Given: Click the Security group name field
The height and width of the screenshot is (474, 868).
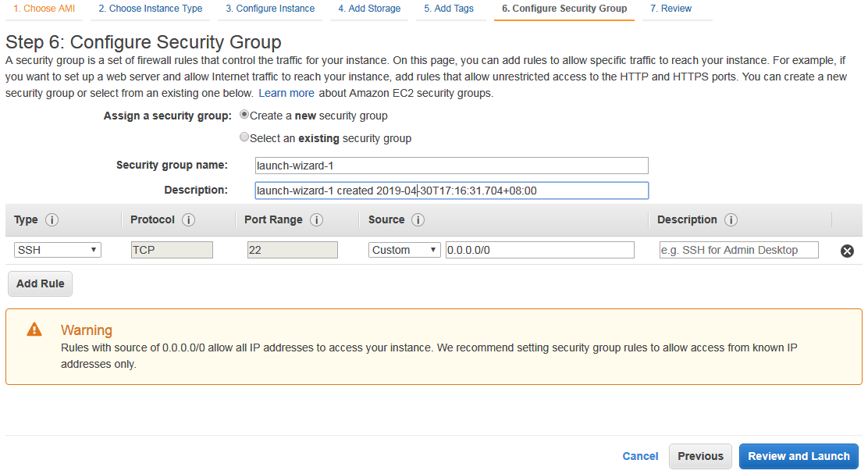Looking at the screenshot, I should 451,166.
